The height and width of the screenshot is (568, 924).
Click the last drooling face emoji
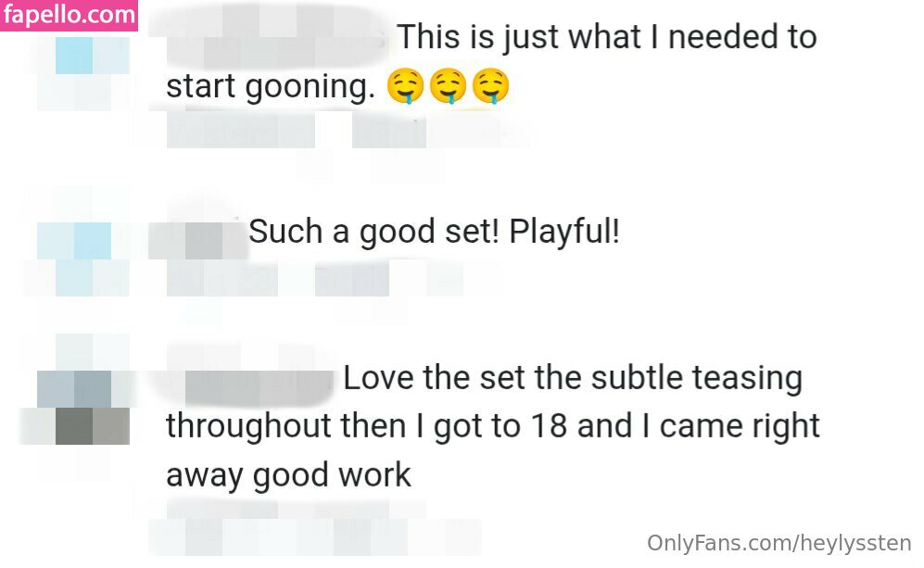click(490, 86)
